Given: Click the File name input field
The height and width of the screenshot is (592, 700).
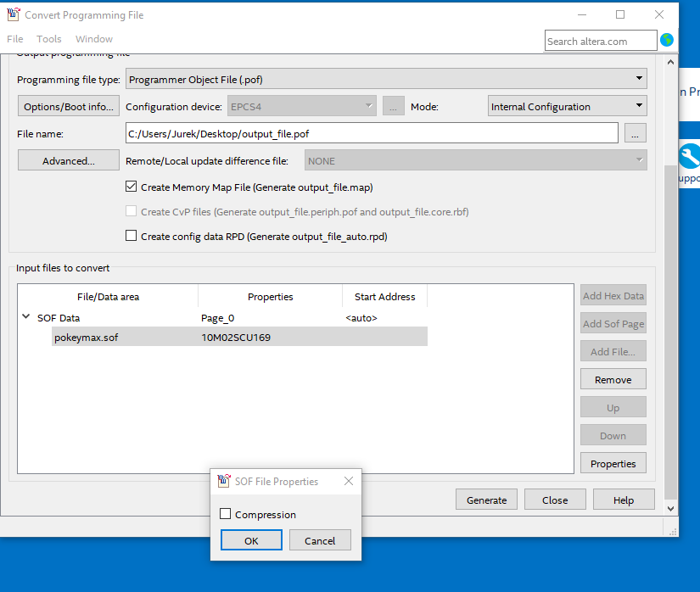Looking at the screenshot, I should [372, 133].
